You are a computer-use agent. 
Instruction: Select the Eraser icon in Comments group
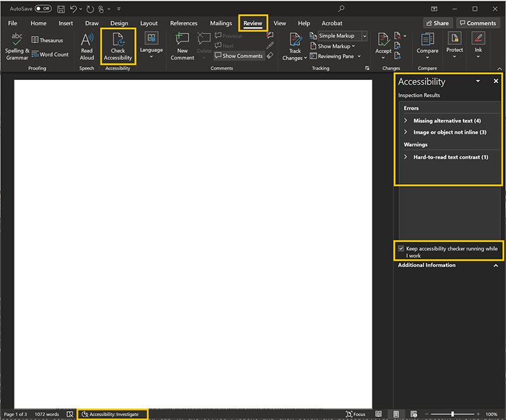[x=270, y=56]
